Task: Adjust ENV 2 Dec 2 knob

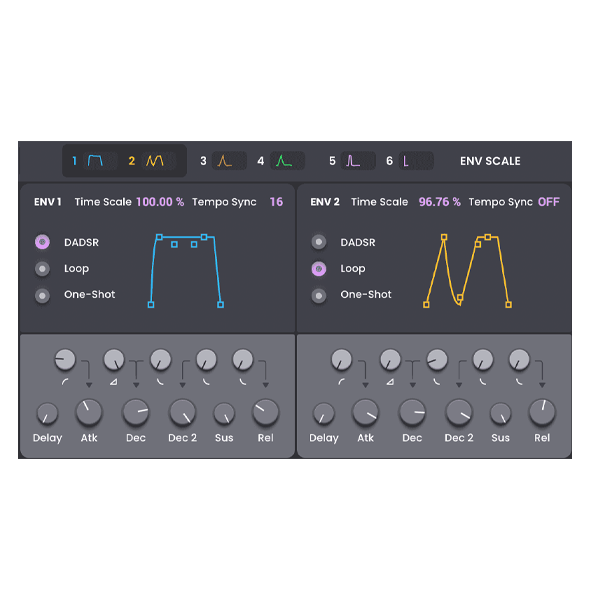Action: [x=459, y=412]
